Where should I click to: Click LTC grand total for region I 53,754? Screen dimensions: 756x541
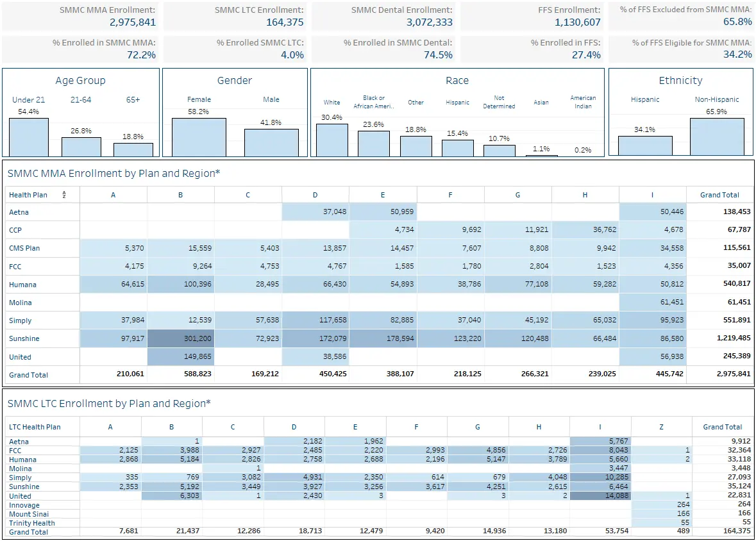617,531
